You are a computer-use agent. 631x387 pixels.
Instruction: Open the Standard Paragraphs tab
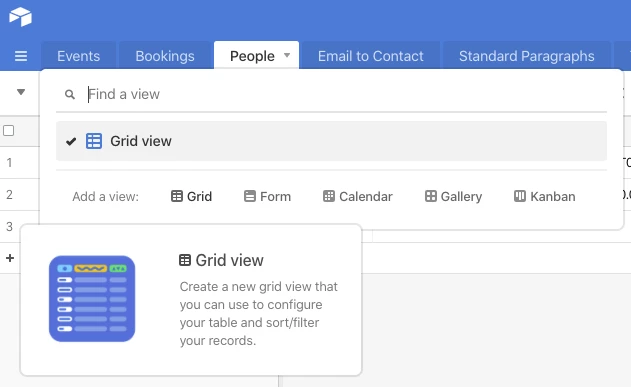click(x=526, y=56)
